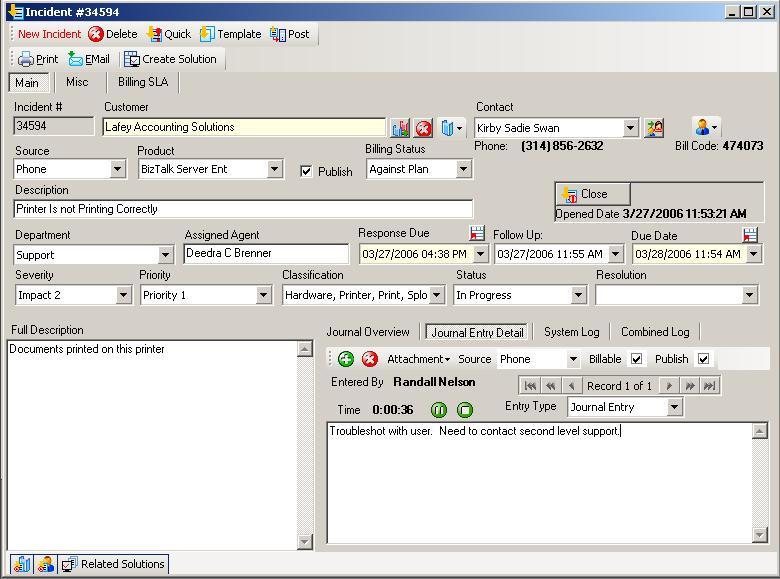The height and width of the screenshot is (579, 780).
Task: Open the Journal Overview tab
Action: click(x=368, y=332)
